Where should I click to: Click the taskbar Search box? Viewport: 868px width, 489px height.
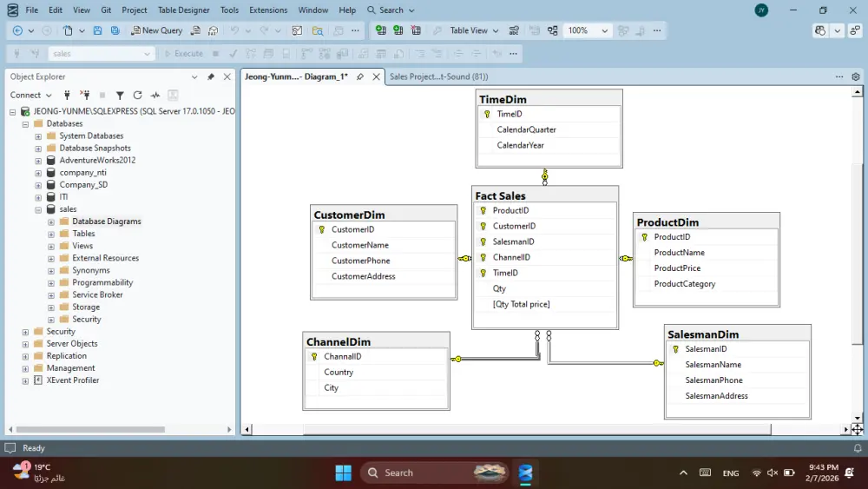point(436,473)
